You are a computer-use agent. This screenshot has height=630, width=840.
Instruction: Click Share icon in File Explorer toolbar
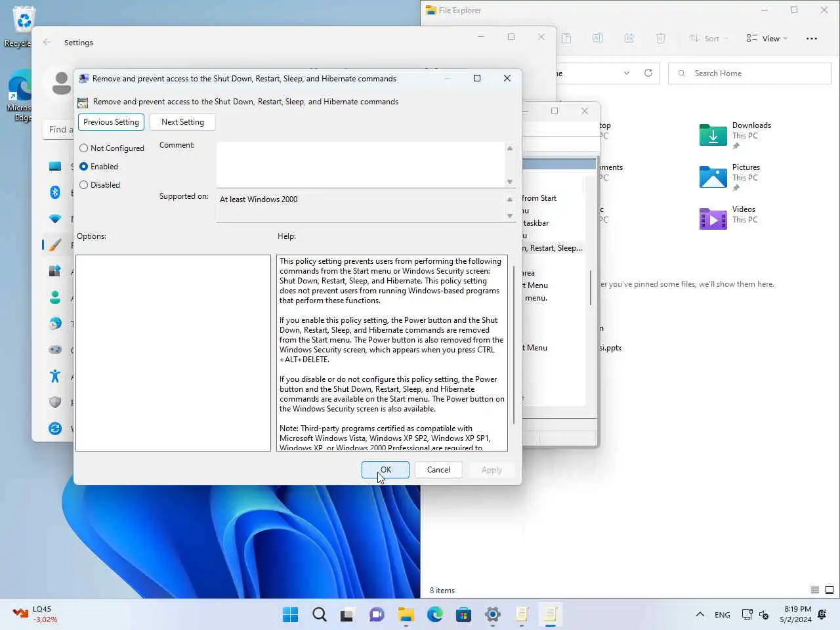click(629, 39)
